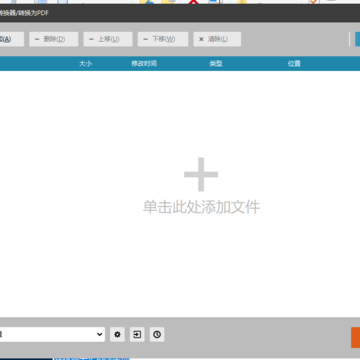Open the output settings gear icon

pos(117,334)
